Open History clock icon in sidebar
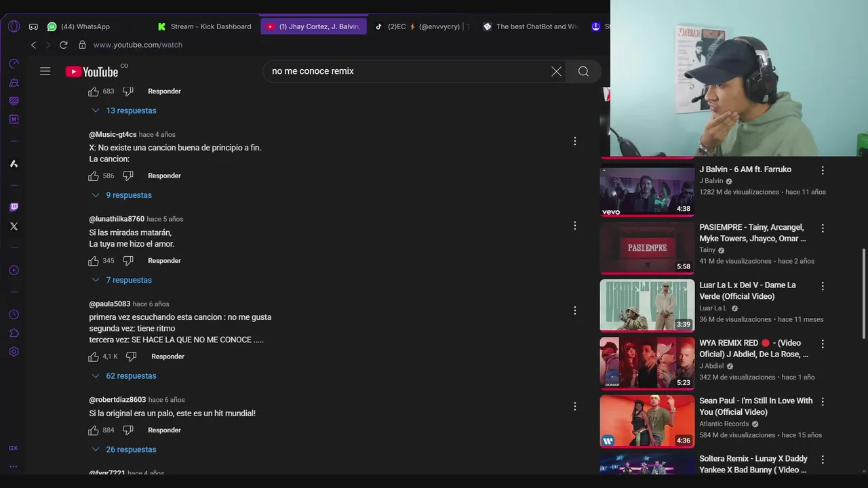Image resolution: width=868 pixels, height=488 pixels. click(x=14, y=314)
